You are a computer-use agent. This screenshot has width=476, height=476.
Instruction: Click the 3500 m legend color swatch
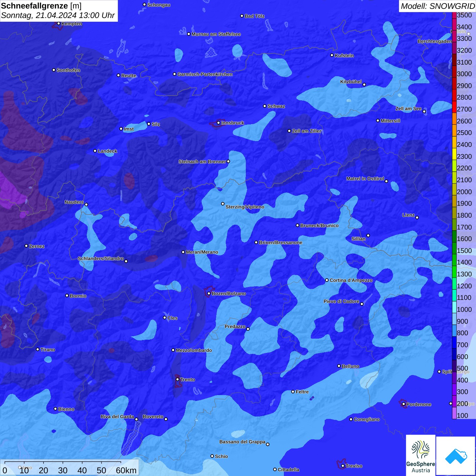(x=454, y=15)
